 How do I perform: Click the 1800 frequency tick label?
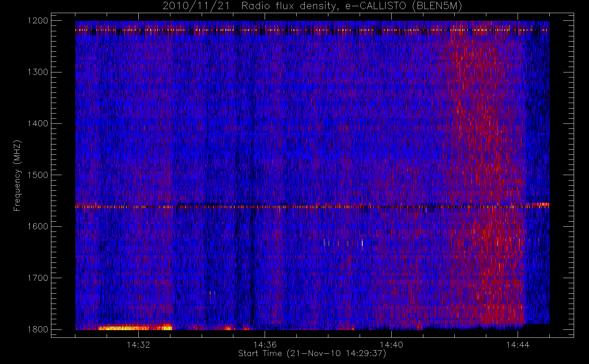pos(38,329)
